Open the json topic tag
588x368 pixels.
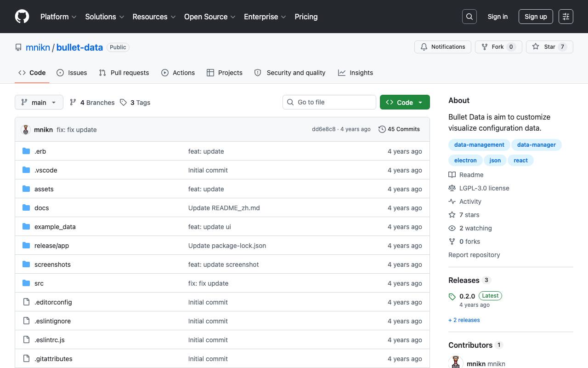point(495,161)
